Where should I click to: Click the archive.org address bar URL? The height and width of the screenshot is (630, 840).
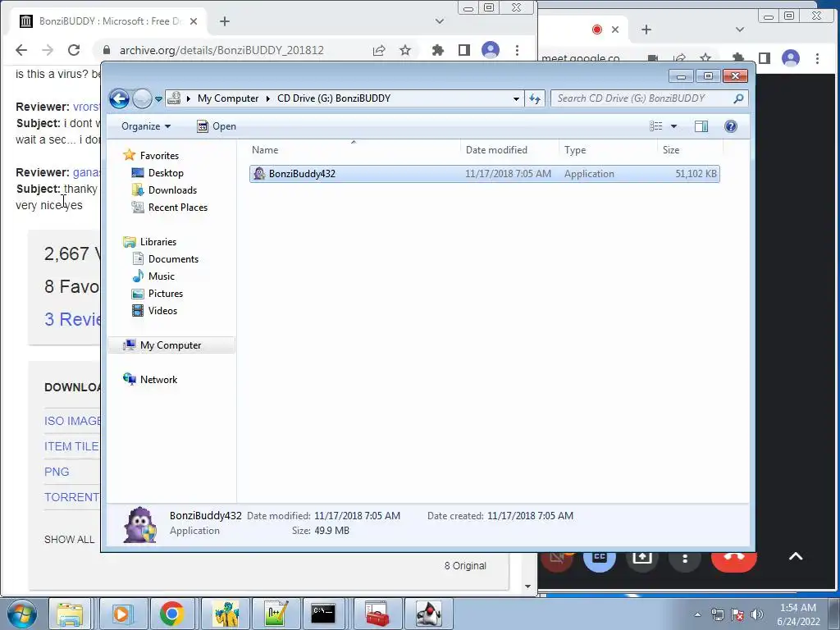coord(221,50)
